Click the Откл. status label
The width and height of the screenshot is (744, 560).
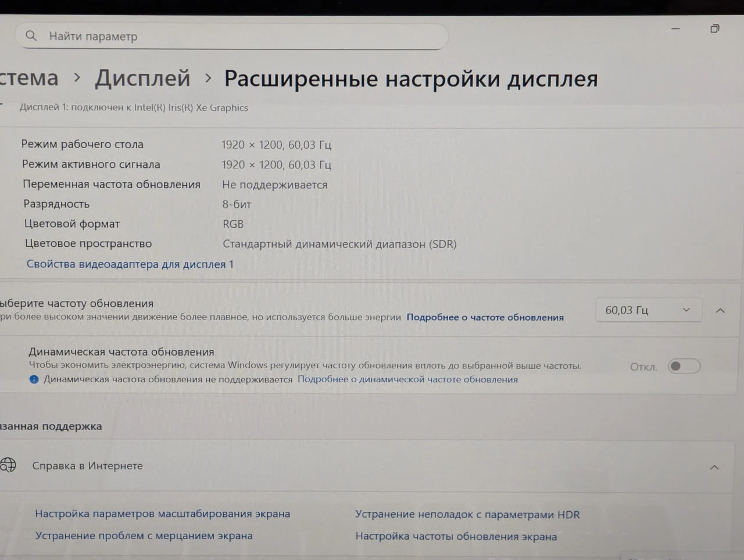(x=643, y=367)
